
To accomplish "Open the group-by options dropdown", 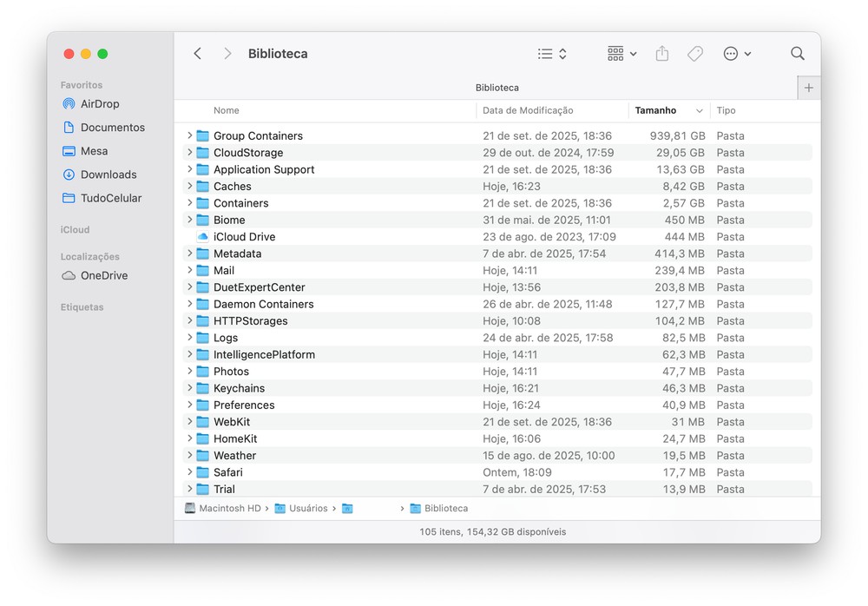I will point(621,54).
